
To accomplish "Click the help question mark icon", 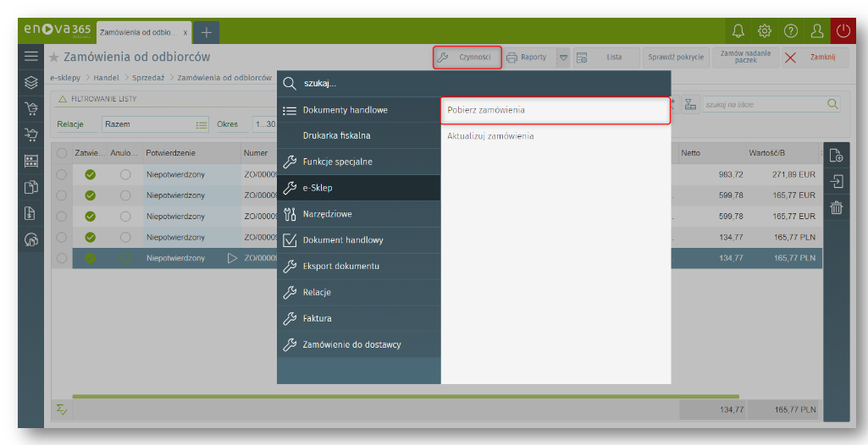I will 791,31.
